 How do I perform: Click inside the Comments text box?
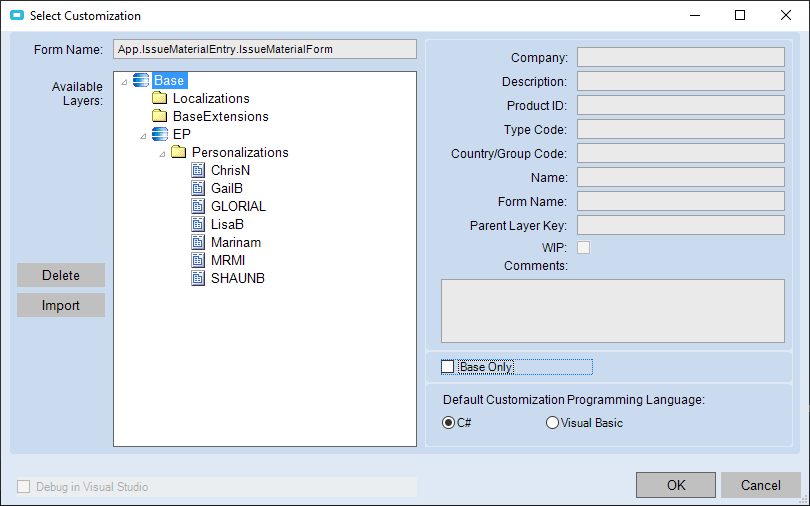612,311
